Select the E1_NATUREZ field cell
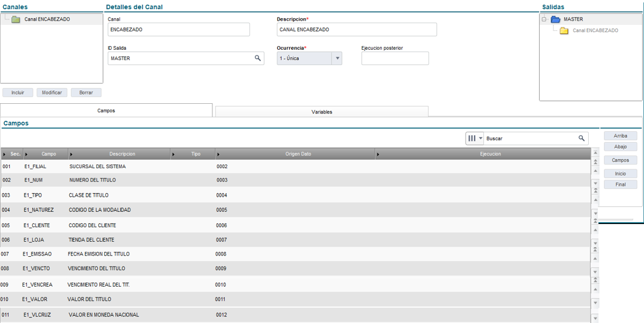Viewport: 644px width, 323px height. [38, 210]
